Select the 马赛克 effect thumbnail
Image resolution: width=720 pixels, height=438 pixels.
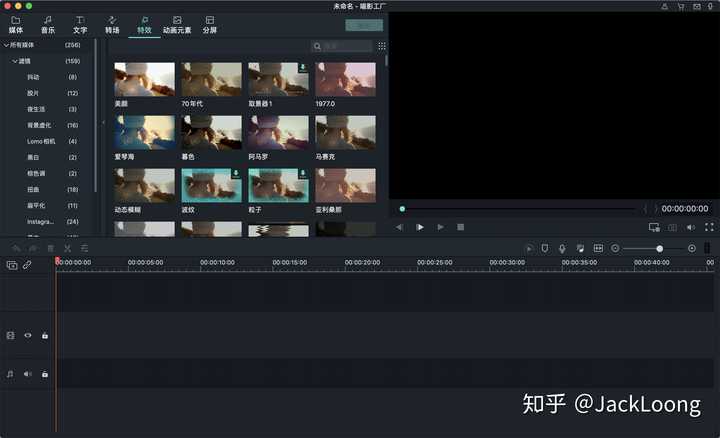click(345, 133)
